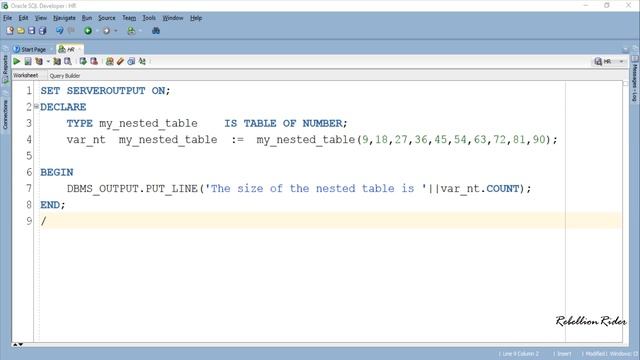Open the Window menu
The image size is (640, 360).
[173, 18]
